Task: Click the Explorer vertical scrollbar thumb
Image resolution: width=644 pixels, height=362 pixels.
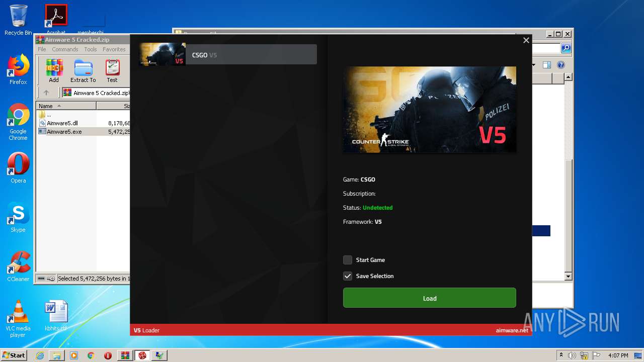Action: tap(568, 215)
